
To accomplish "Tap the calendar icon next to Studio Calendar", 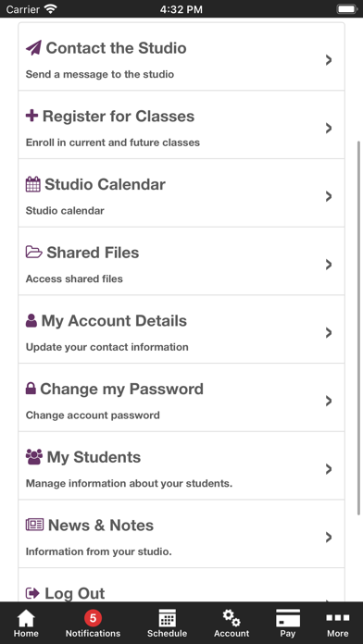I will click(33, 184).
